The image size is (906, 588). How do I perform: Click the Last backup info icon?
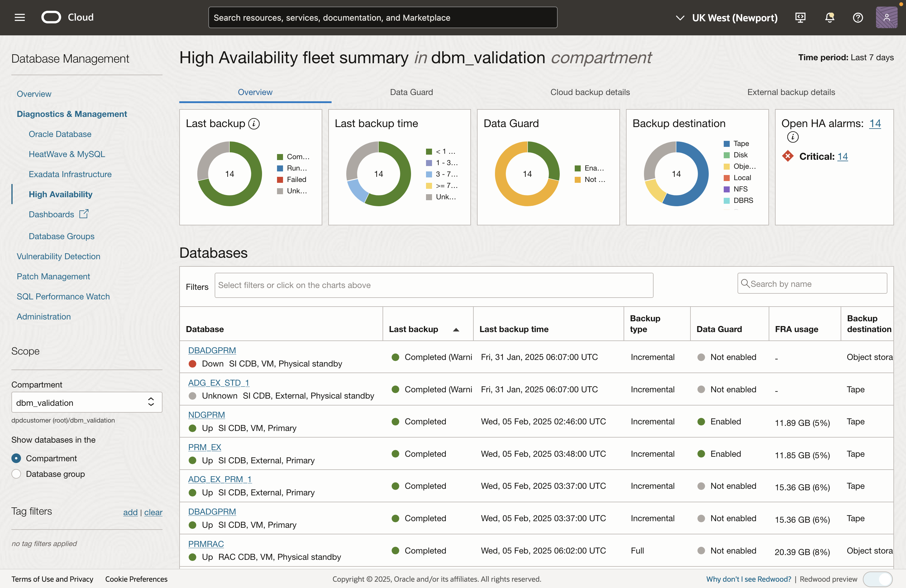[254, 124]
